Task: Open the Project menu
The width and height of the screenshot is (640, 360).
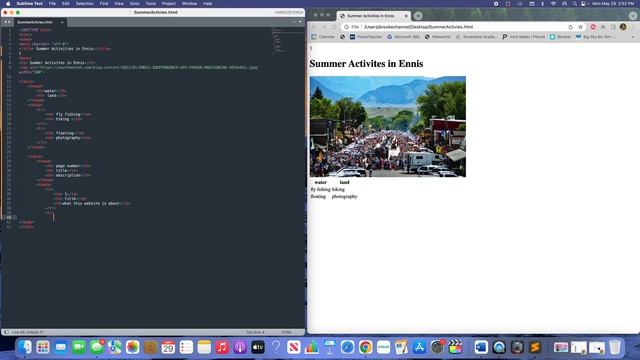Action: click(x=169, y=4)
